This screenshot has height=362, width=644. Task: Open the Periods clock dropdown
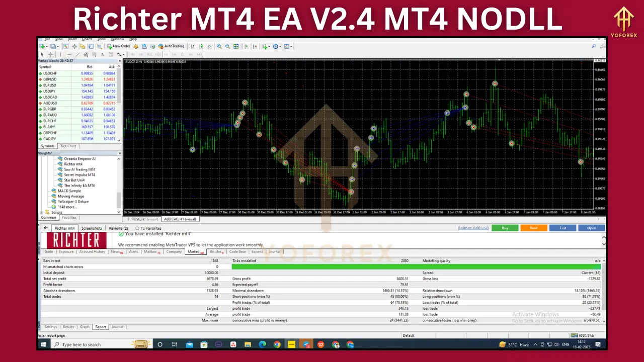(277, 46)
